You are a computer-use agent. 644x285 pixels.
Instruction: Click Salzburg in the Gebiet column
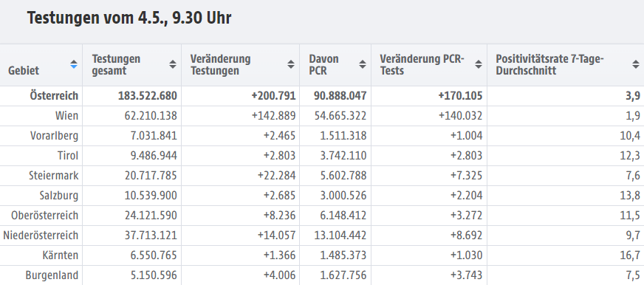tap(59, 196)
